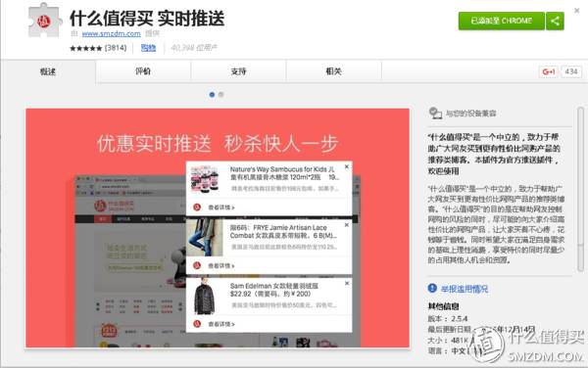The width and height of the screenshot is (588, 368).
Task: Click the green Added to Chrome button
Action: 502,21
